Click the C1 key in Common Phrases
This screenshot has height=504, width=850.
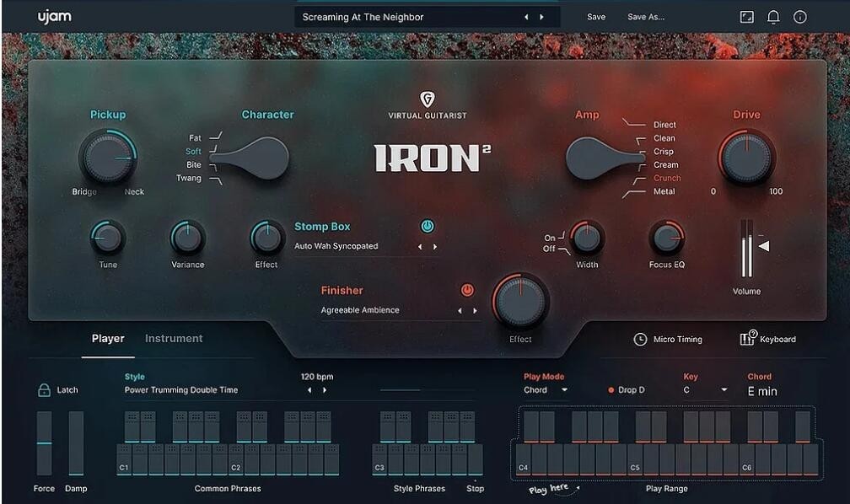124,460
